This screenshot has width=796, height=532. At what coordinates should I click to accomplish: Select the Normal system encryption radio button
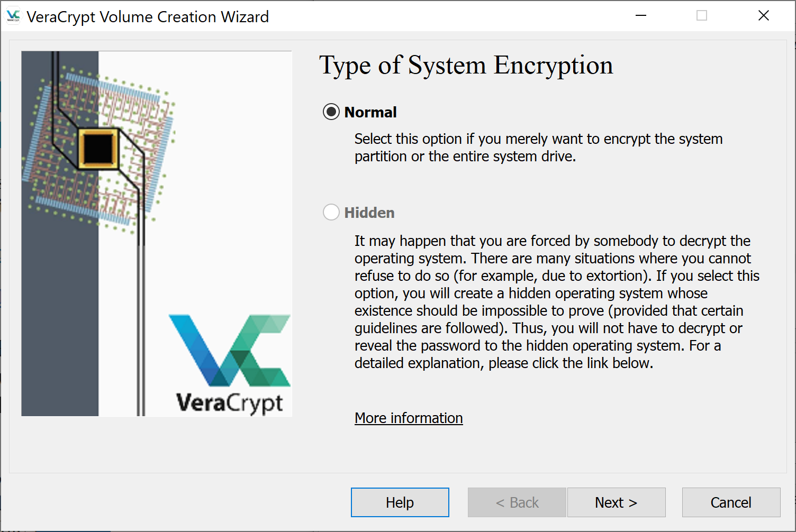(331, 112)
